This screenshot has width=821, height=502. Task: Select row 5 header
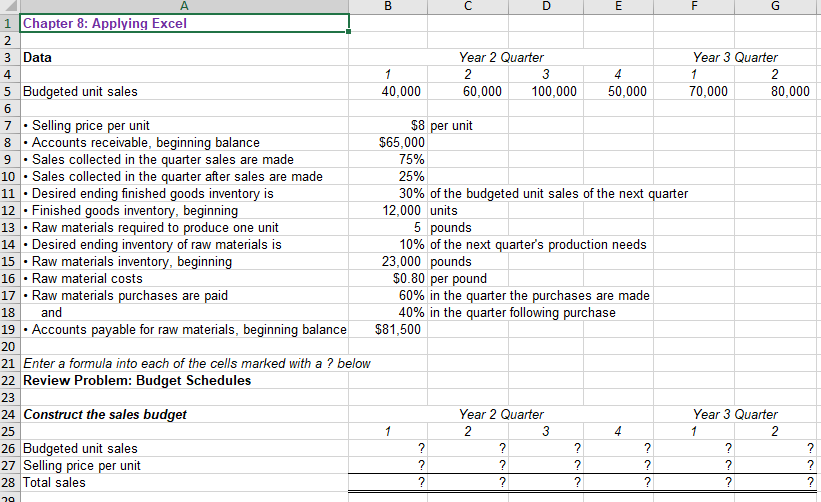pos(9,92)
